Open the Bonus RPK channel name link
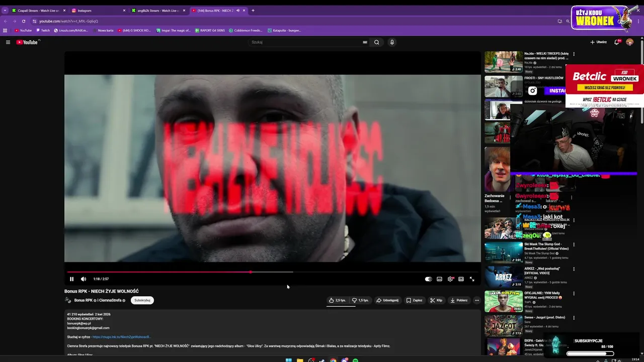 coord(84,300)
